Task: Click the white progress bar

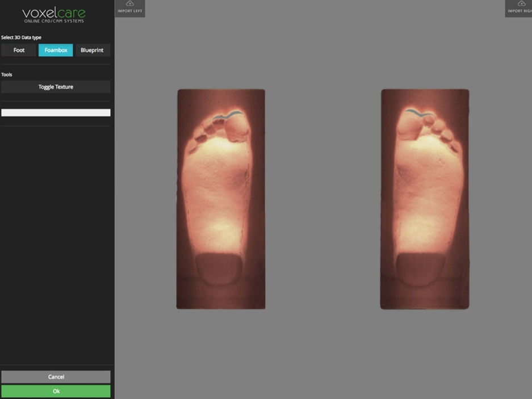Action: (56, 112)
